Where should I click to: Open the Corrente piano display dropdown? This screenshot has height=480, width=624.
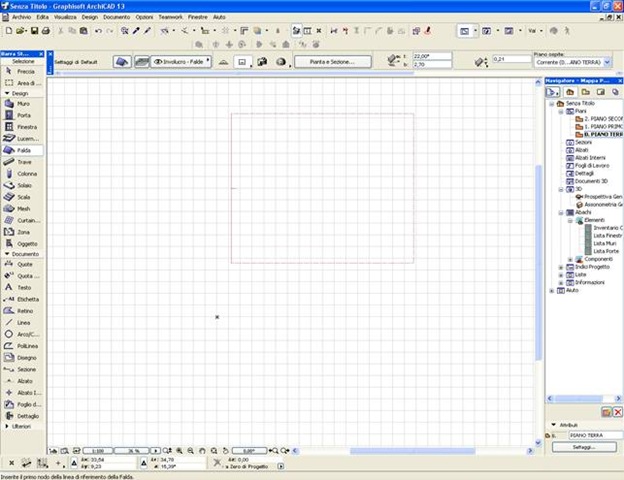[572, 62]
